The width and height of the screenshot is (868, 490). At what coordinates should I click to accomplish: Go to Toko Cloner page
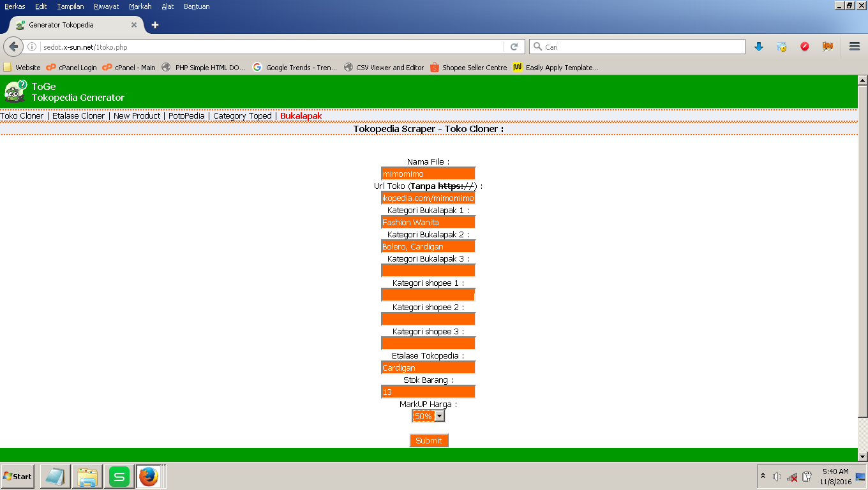22,116
